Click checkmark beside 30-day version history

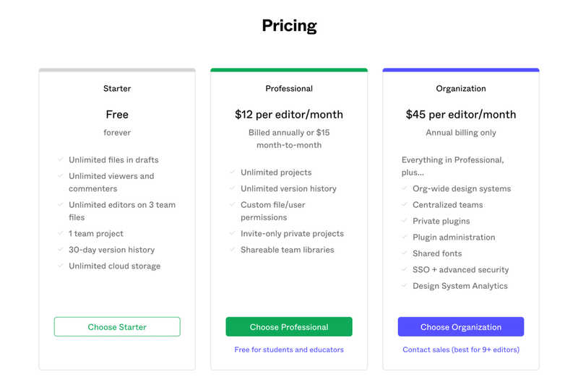point(61,249)
